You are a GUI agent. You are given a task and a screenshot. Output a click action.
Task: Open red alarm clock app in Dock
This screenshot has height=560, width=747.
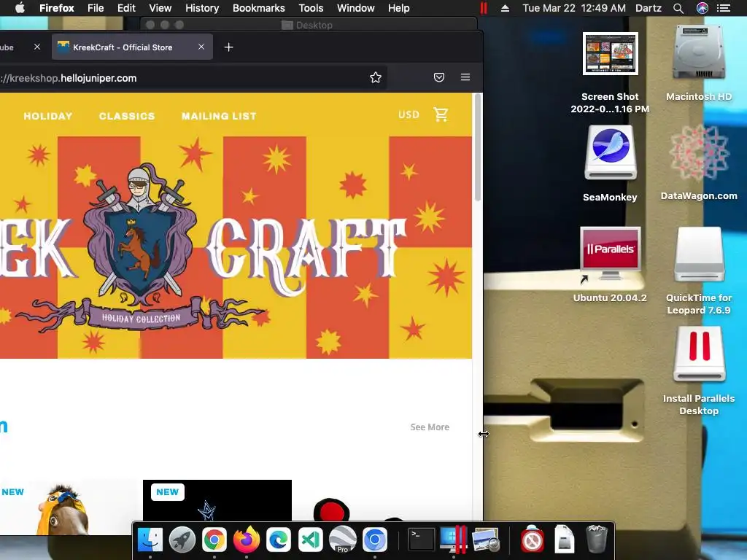coord(532,540)
